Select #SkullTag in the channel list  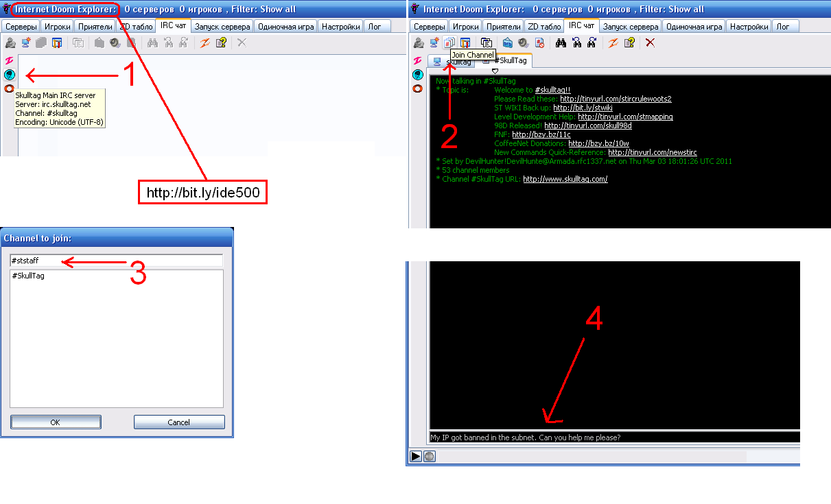(x=29, y=276)
